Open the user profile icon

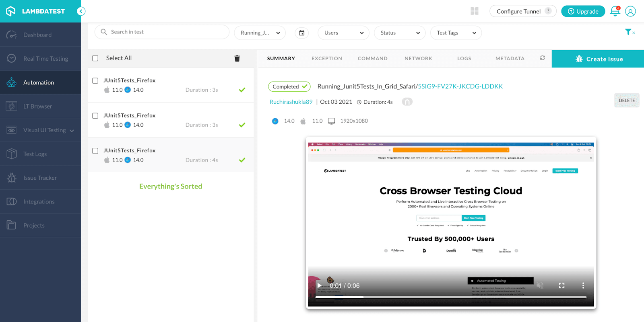(x=630, y=11)
